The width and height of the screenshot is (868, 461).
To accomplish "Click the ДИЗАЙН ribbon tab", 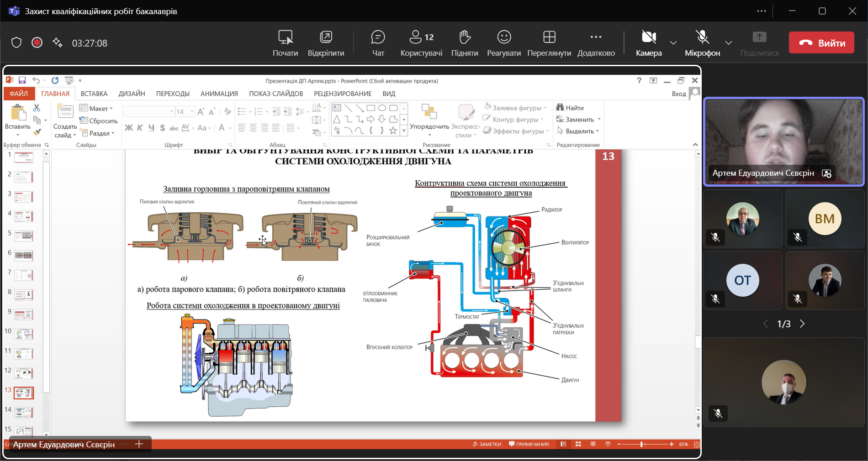I will (x=132, y=94).
